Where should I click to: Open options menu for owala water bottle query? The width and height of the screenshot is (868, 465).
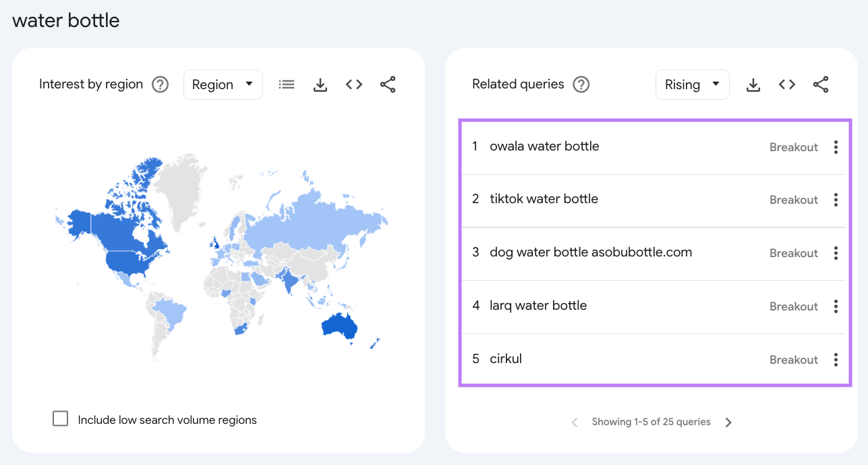(x=836, y=146)
